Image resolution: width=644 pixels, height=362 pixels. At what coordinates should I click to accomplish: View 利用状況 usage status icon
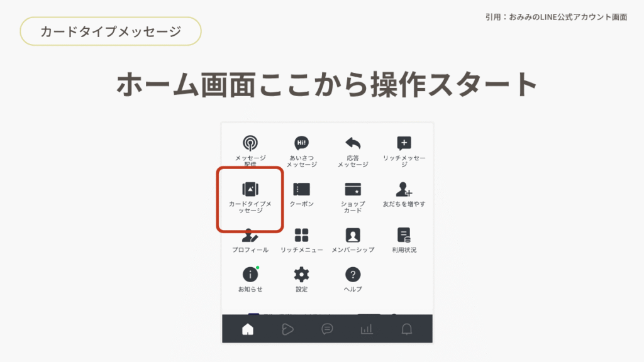(x=404, y=236)
